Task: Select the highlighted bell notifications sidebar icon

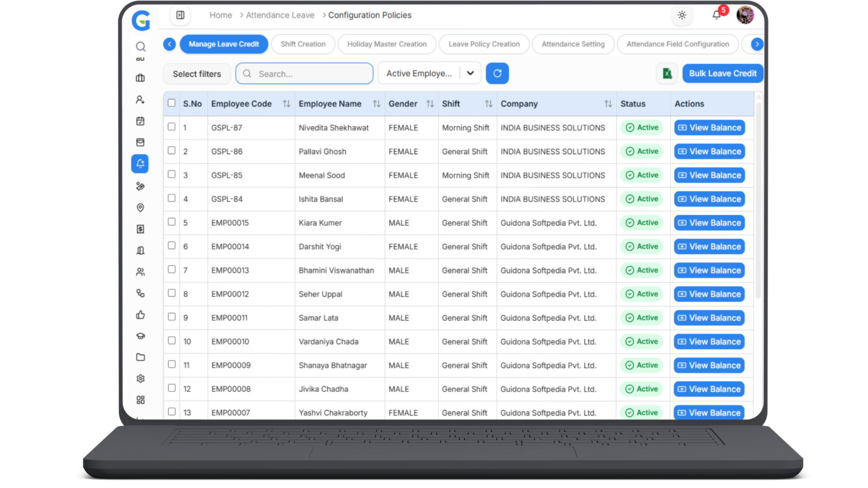Action: (140, 164)
